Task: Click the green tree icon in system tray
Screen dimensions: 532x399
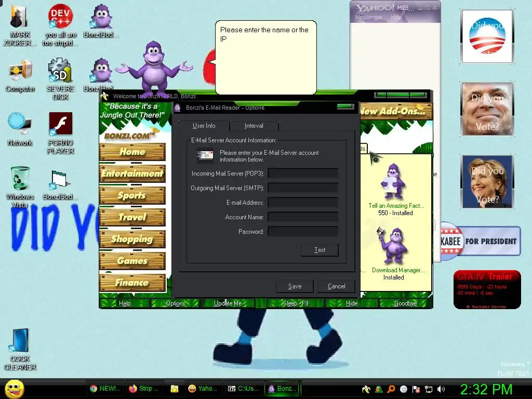Action: point(379,389)
